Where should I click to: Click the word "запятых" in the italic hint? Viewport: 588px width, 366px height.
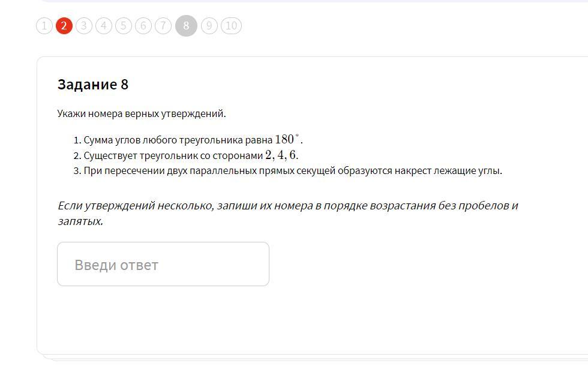[79, 221]
